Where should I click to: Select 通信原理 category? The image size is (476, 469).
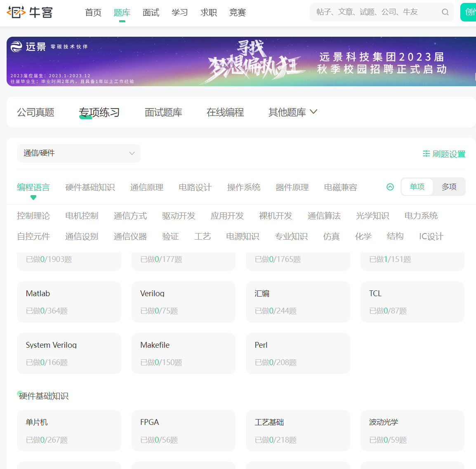[147, 187]
